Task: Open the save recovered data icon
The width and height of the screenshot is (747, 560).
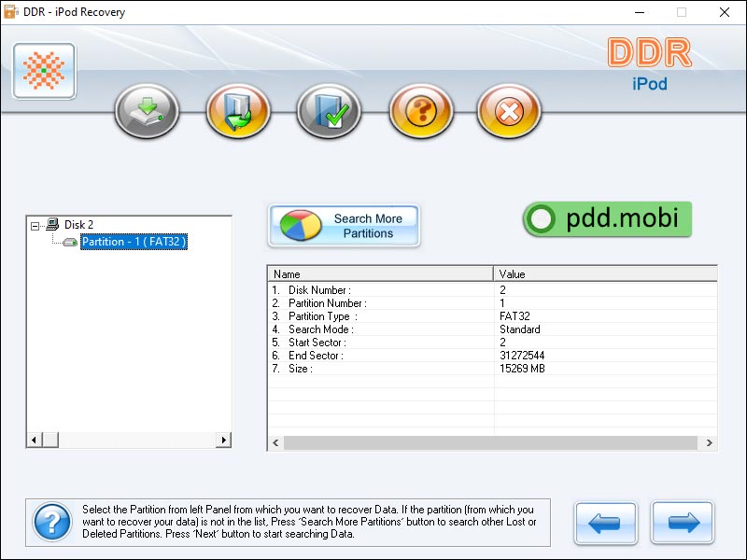Action: pyautogui.click(x=236, y=110)
